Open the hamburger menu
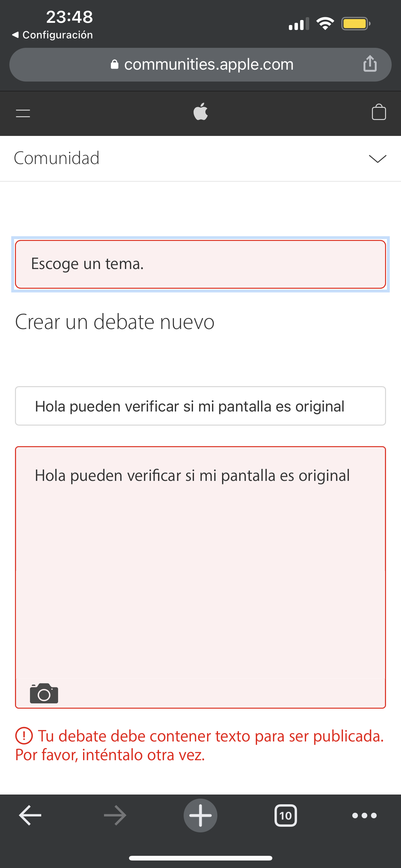 [x=23, y=113]
